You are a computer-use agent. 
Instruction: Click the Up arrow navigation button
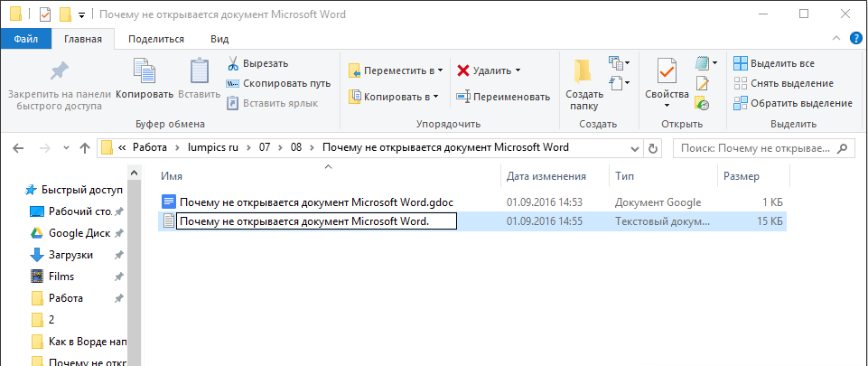click(x=83, y=147)
